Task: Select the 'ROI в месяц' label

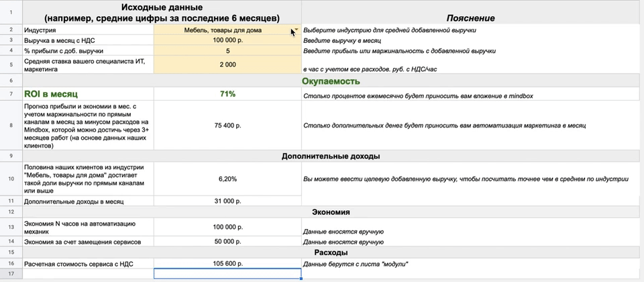Action: tap(89, 94)
